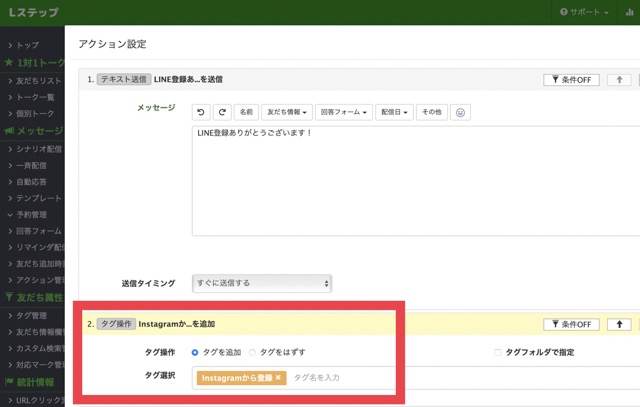Image resolution: width=640 pixels, height=407 pixels.
Task: Open the emoji picker smiley icon
Action: [460, 112]
